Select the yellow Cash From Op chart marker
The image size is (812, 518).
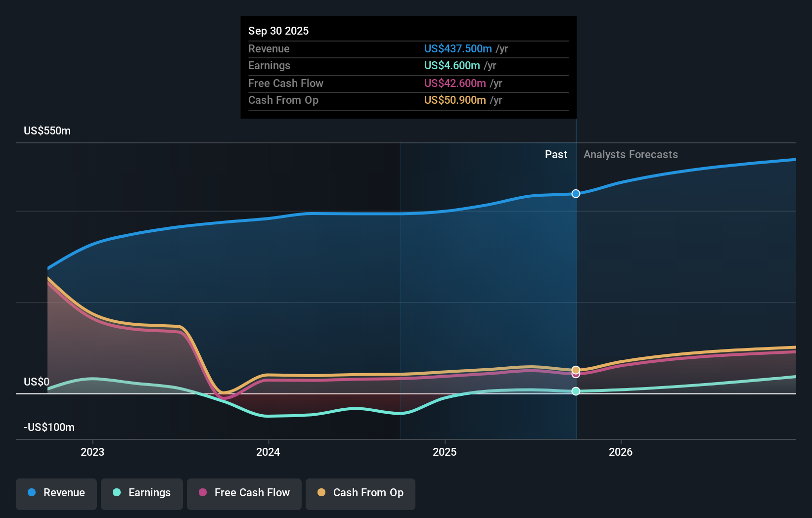pyautogui.click(x=575, y=369)
